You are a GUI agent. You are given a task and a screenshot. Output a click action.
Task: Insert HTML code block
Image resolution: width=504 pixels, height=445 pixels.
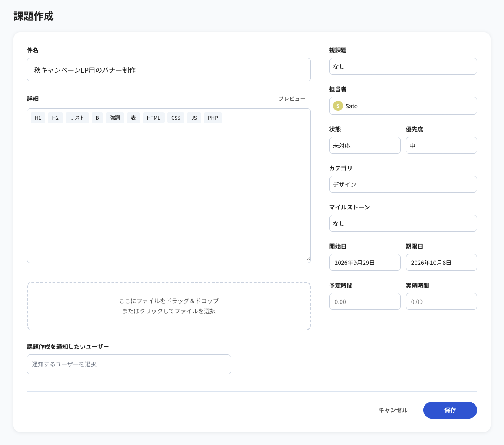point(154,118)
